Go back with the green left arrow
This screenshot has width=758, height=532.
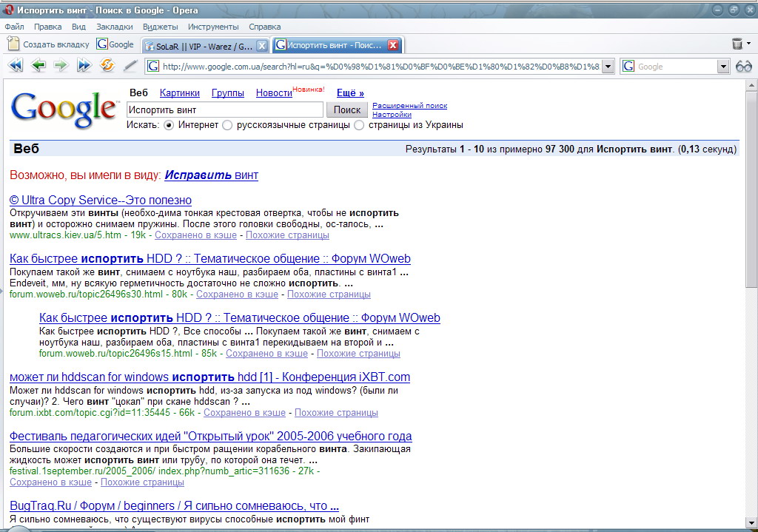38,66
